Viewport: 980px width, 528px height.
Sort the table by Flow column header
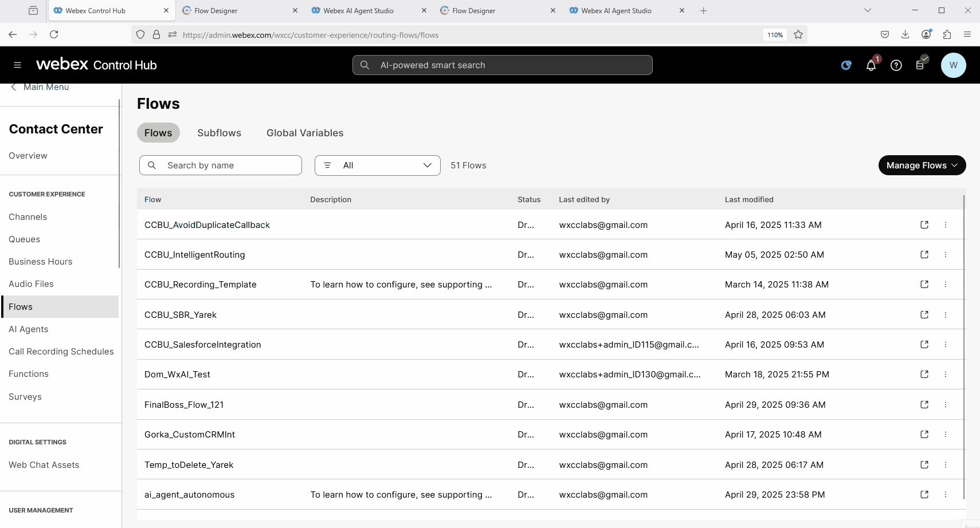[152, 200]
